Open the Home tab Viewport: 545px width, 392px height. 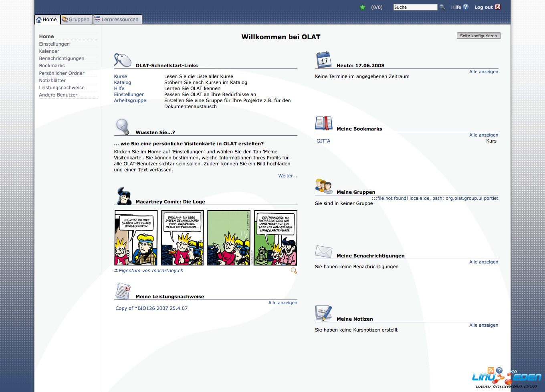coord(47,19)
